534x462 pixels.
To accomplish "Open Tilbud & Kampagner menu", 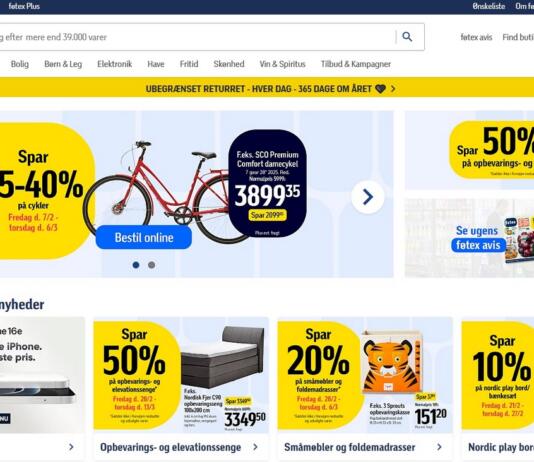I will 356,64.
